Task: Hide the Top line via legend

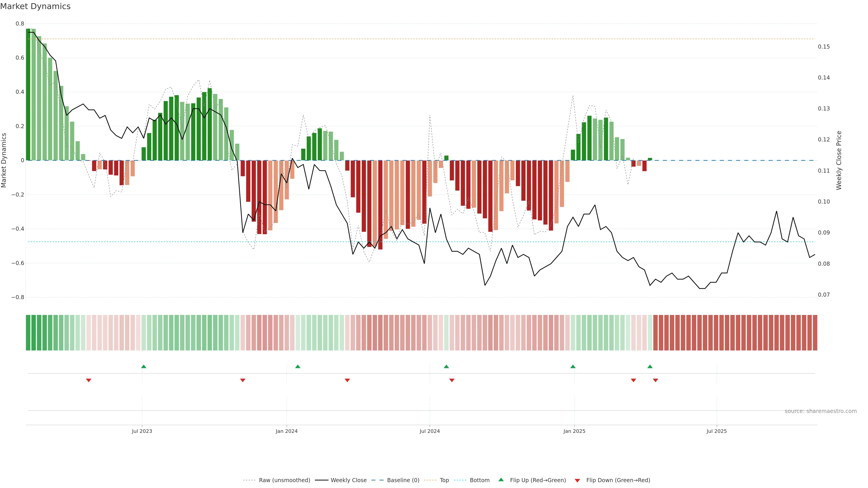Action: click(444, 480)
